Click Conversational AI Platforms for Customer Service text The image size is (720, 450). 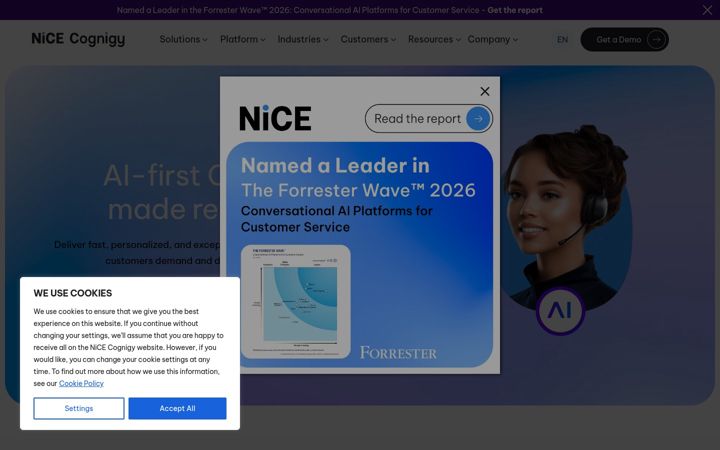pyautogui.click(x=337, y=219)
